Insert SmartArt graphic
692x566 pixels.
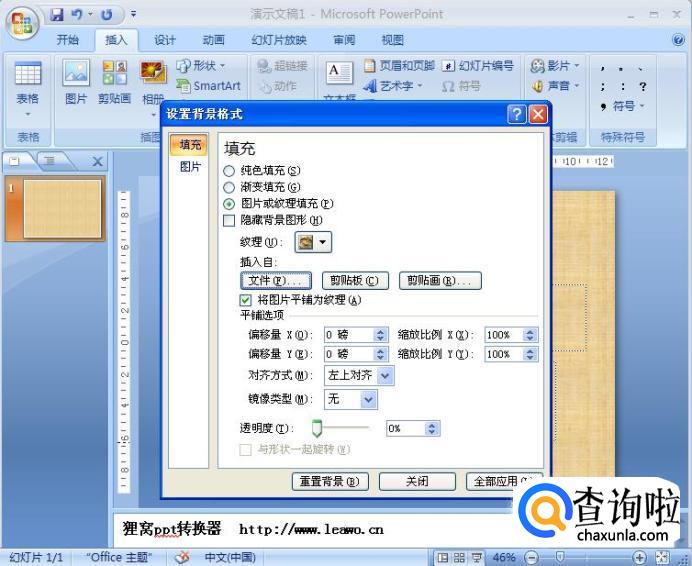[x=209, y=86]
